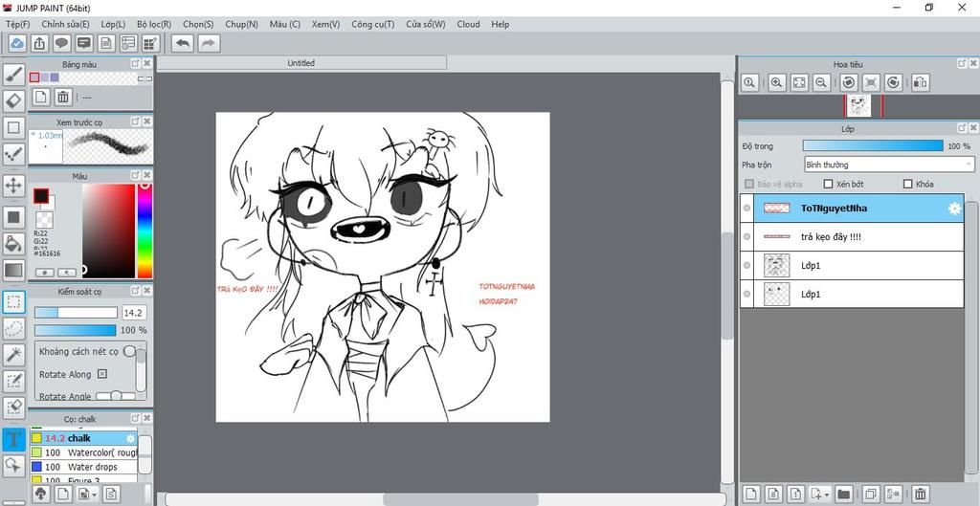Select the rectangular Selection tool

pyautogui.click(x=13, y=301)
